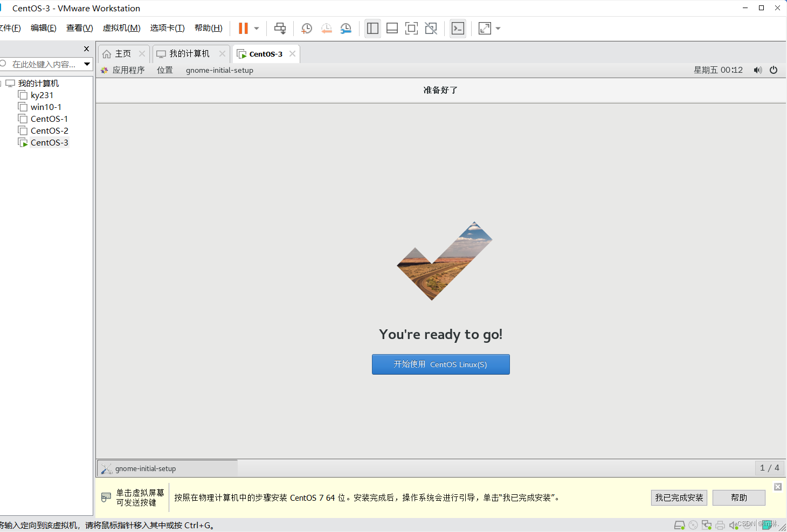Click the checkmark landscape image
Image resolution: width=787 pixels, height=532 pixels.
click(x=445, y=261)
